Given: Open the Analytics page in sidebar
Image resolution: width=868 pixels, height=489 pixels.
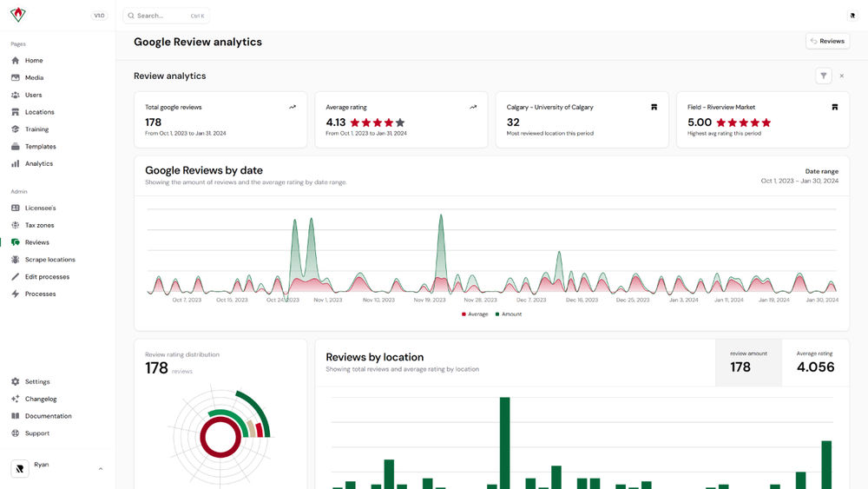Looking at the screenshot, I should (38, 163).
